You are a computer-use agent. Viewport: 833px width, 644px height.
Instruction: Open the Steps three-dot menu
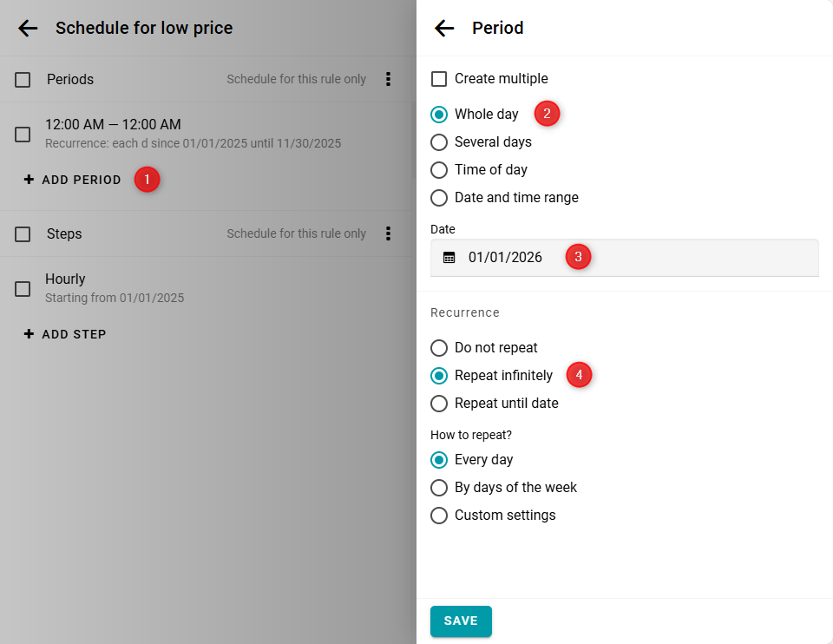pos(388,233)
